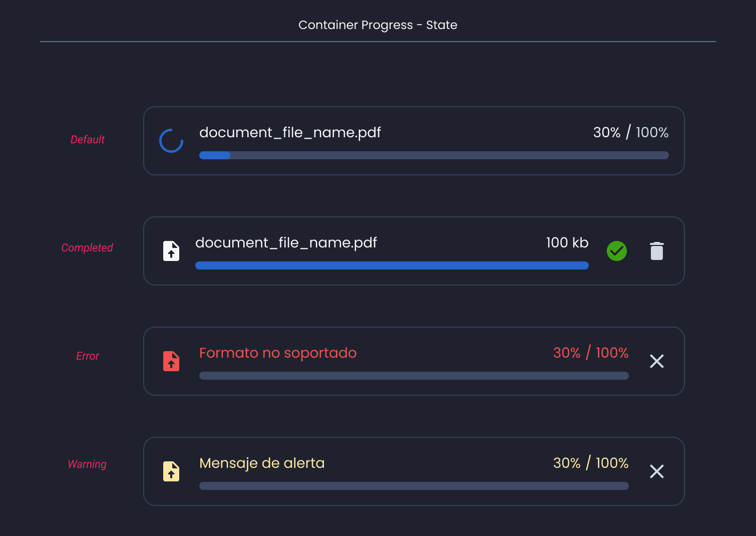Screen dimensions: 756x536
Task: Toggle the Warning state dismiss control
Action: [x=657, y=471]
